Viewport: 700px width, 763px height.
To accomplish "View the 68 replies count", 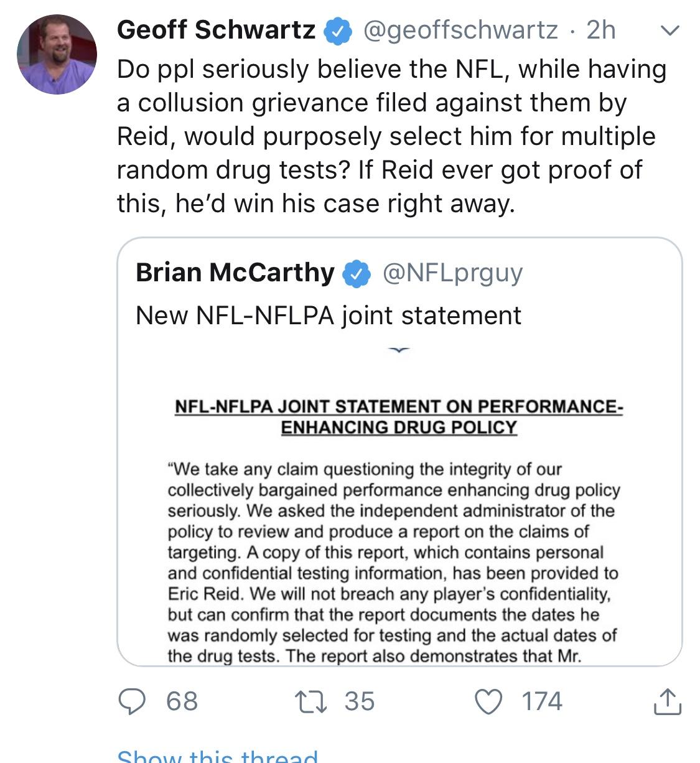I will pos(182,701).
